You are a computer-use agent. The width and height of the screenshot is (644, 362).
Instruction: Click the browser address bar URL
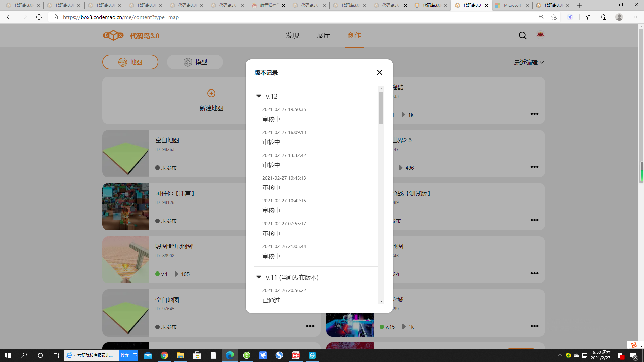121,17
